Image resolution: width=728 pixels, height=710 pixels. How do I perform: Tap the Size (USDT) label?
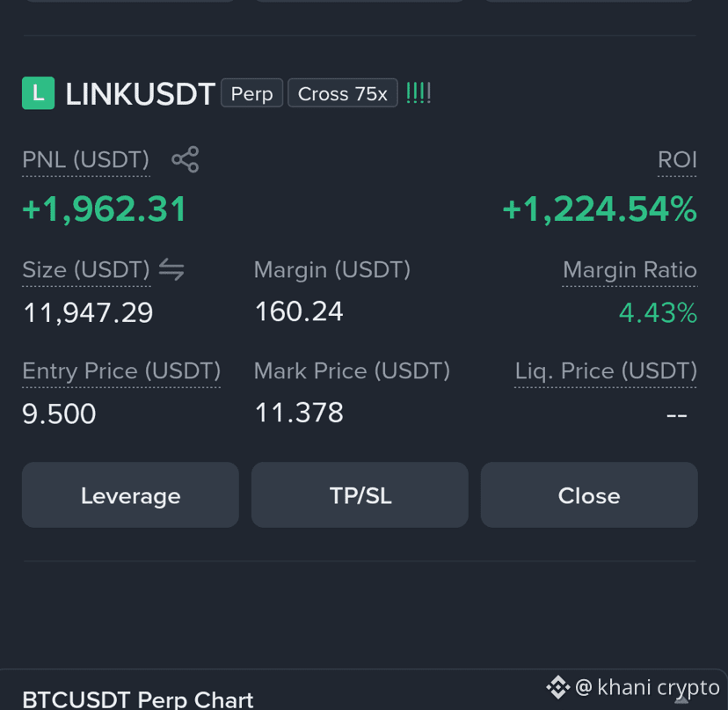(86, 270)
